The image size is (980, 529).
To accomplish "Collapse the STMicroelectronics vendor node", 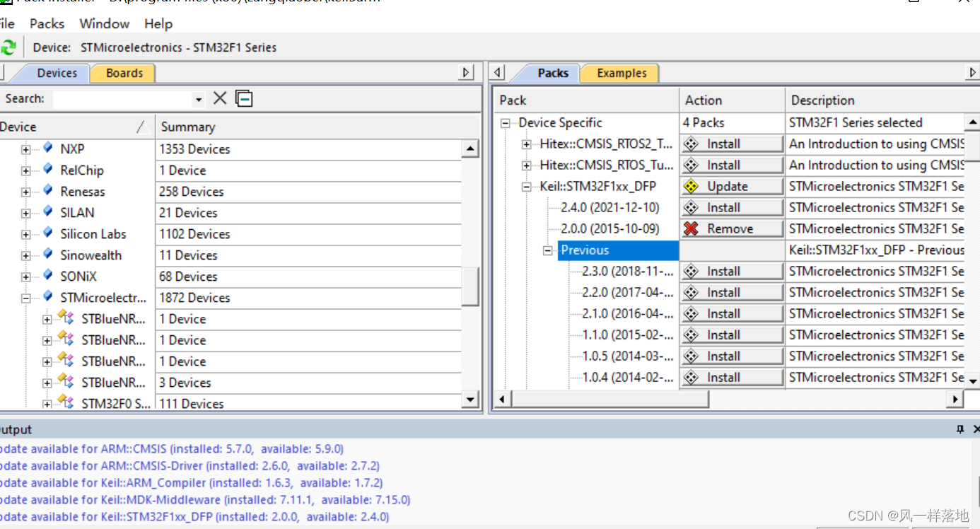I will 26,298.
